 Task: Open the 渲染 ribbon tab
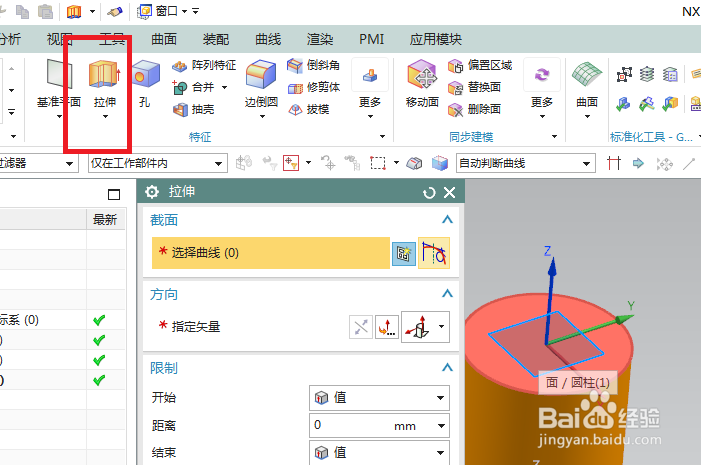tap(320, 39)
